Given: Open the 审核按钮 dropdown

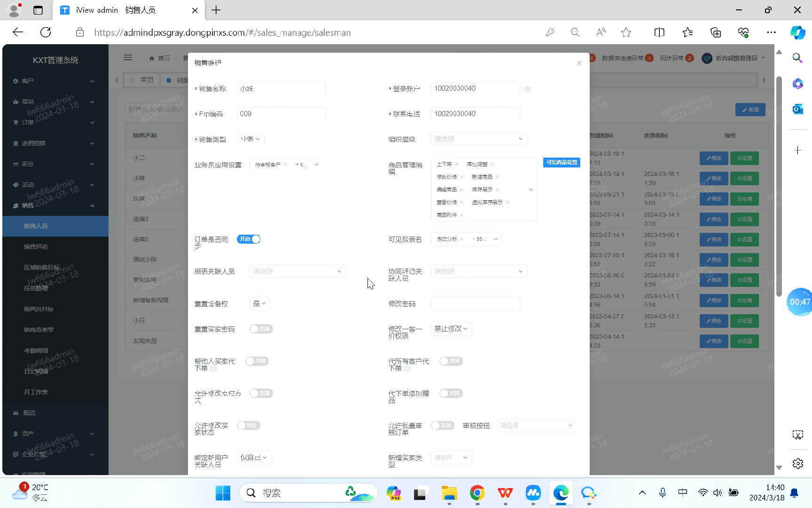Looking at the screenshot, I should pyautogui.click(x=536, y=425).
